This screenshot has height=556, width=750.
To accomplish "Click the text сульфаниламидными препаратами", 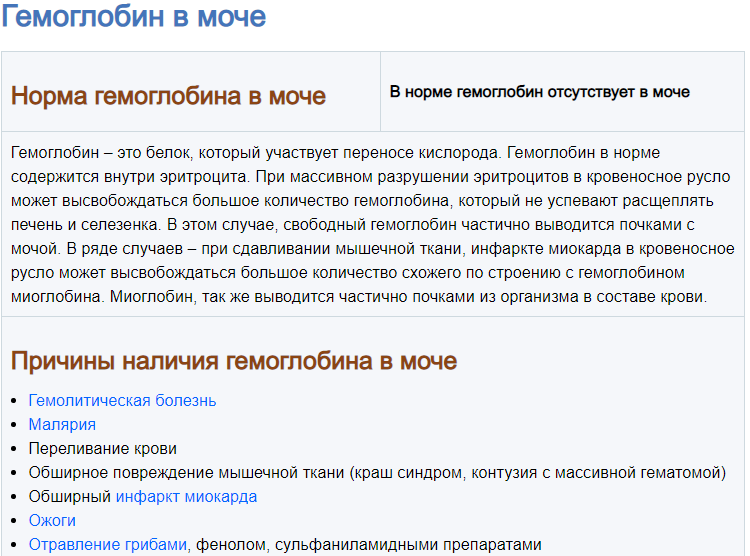I will click(408, 545).
